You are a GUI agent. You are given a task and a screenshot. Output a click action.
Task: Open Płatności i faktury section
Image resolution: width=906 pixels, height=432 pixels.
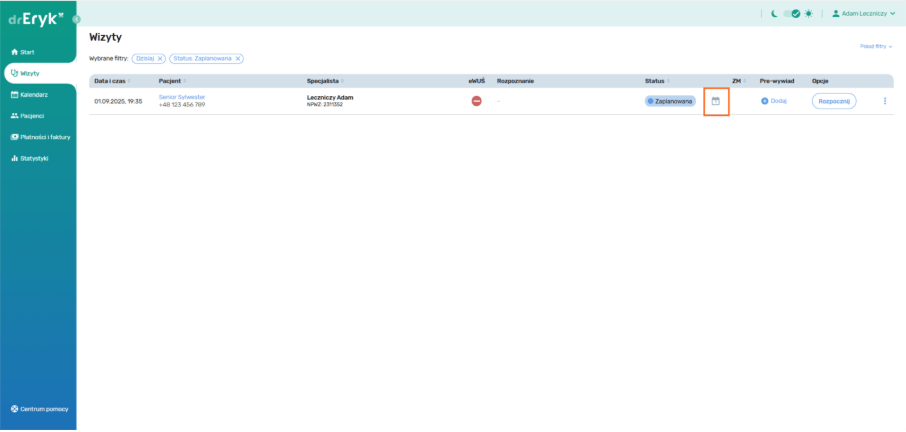[x=40, y=137]
